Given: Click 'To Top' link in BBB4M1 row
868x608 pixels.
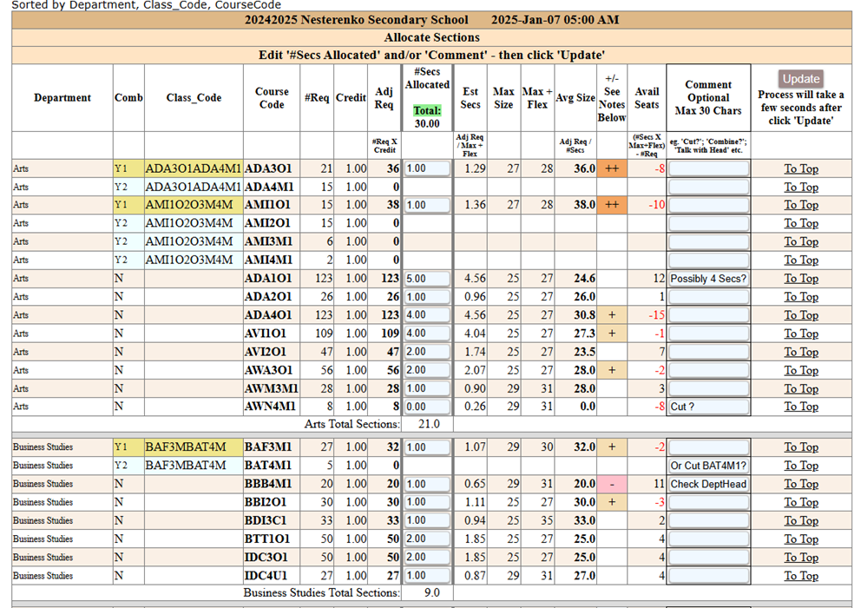Looking at the screenshot, I should point(800,485).
